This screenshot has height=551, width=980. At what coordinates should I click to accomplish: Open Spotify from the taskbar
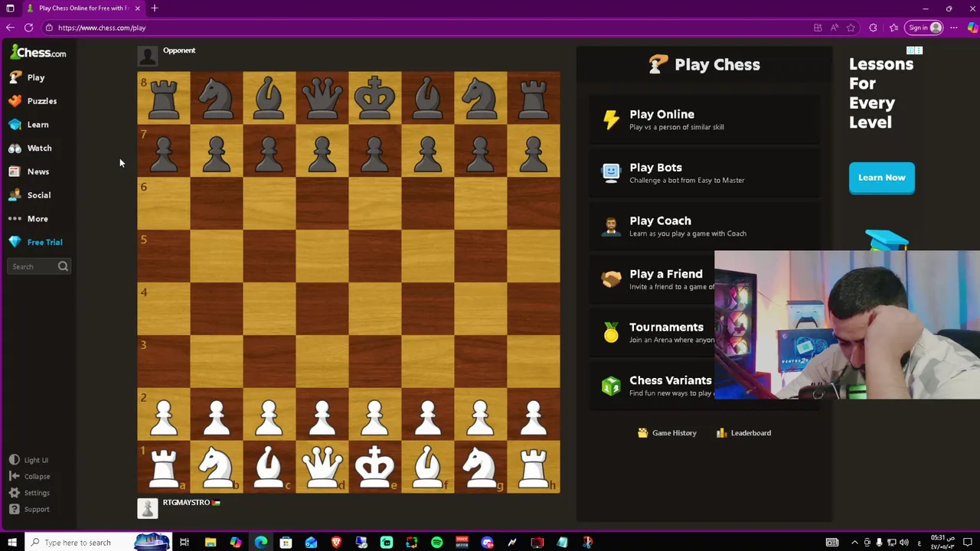(x=436, y=543)
